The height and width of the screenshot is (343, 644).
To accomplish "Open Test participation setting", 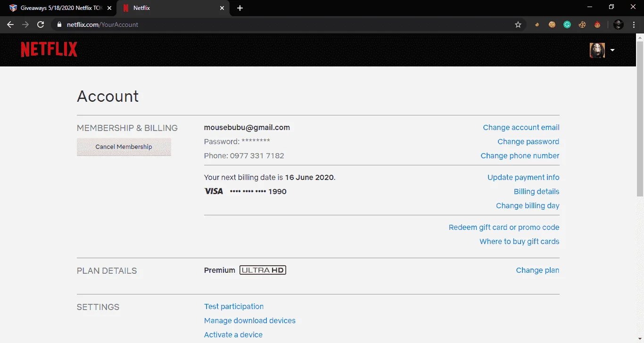I will click(x=234, y=307).
